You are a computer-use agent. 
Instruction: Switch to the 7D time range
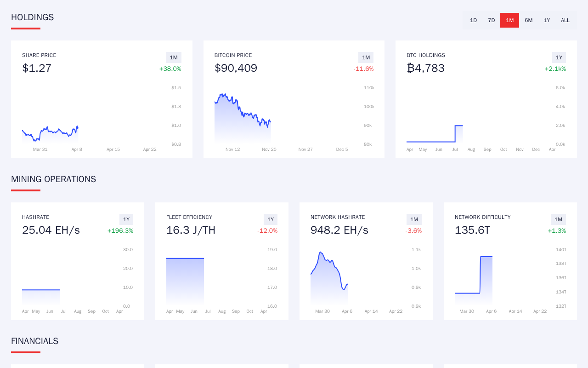[x=492, y=20]
